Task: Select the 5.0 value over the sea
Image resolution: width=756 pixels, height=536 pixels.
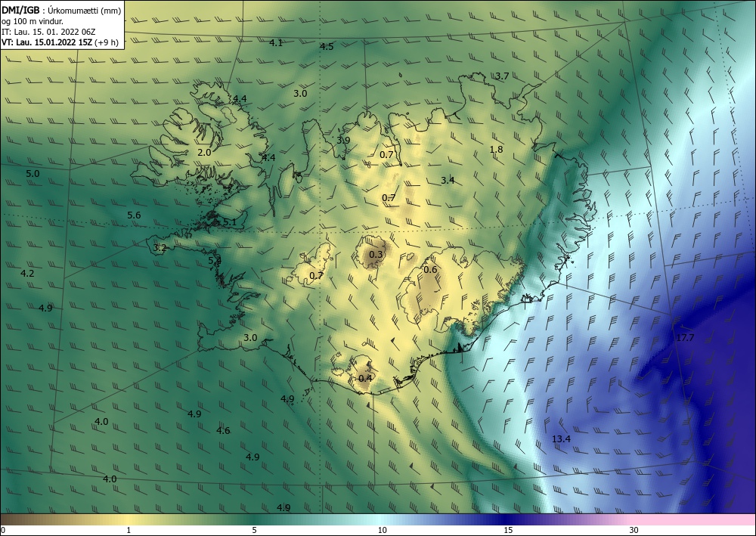Action: click(33, 174)
